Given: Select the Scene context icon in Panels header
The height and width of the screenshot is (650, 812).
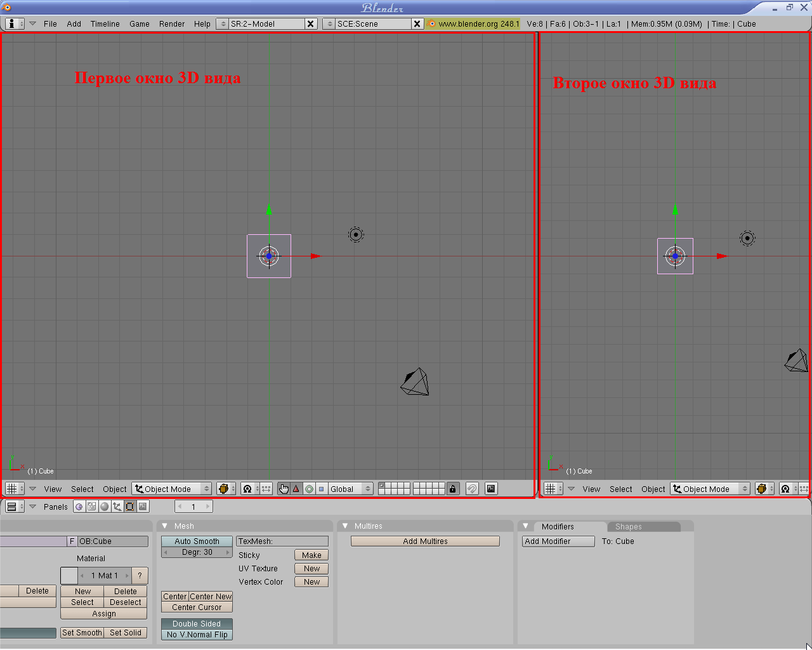Looking at the screenshot, I should coord(143,507).
